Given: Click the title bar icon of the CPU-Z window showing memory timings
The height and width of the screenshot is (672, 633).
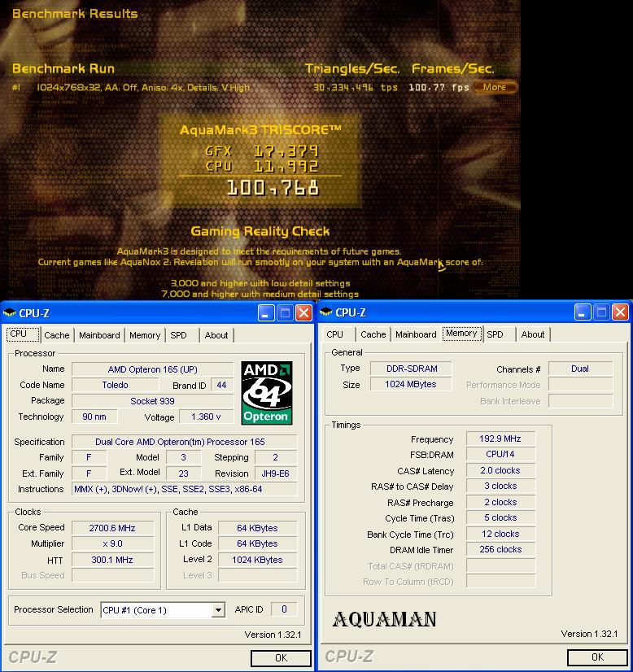Looking at the screenshot, I should pos(326,312).
